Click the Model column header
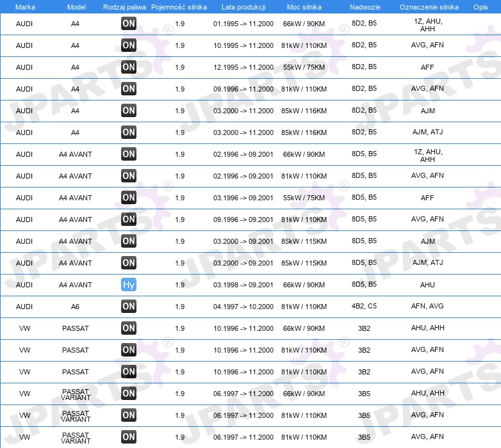 pos(76,7)
